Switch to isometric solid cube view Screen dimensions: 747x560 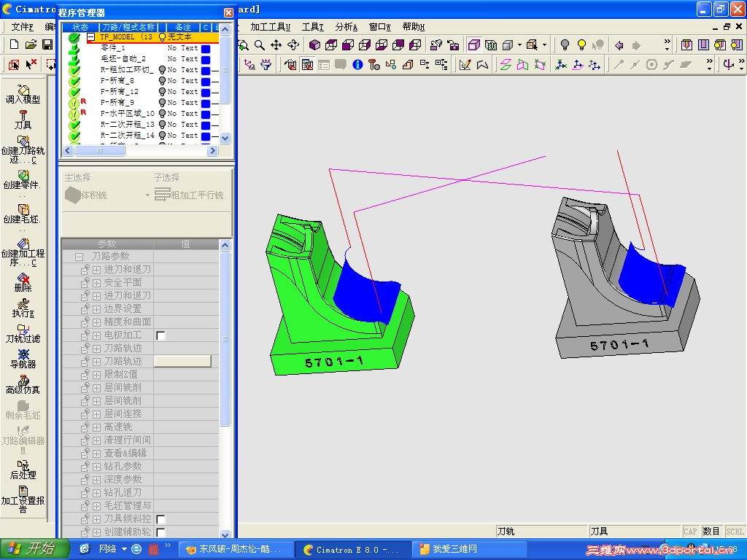point(314,45)
